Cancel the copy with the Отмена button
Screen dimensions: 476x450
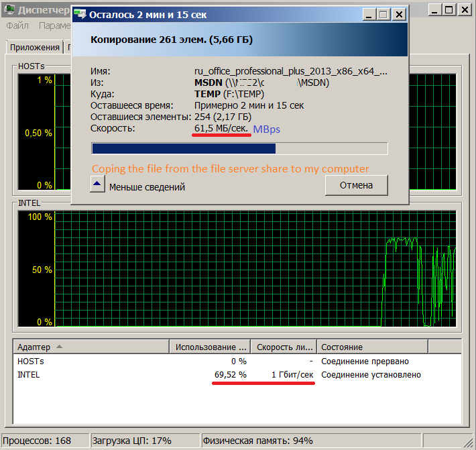coord(357,185)
